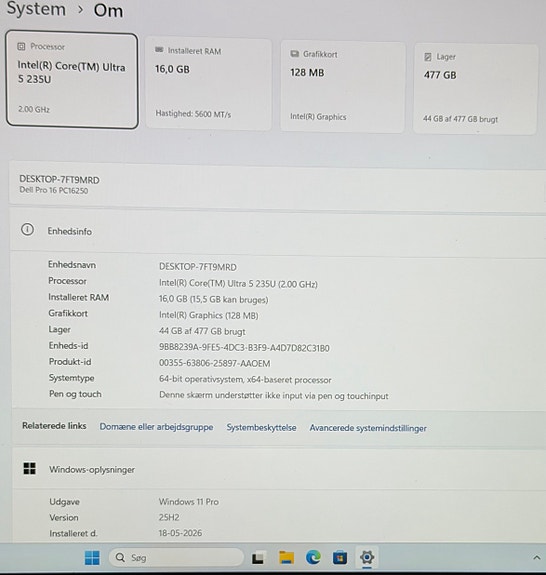
Task: Click the Enhedsinfo information icon
Action: pyautogui.click(x=28, y=230)
